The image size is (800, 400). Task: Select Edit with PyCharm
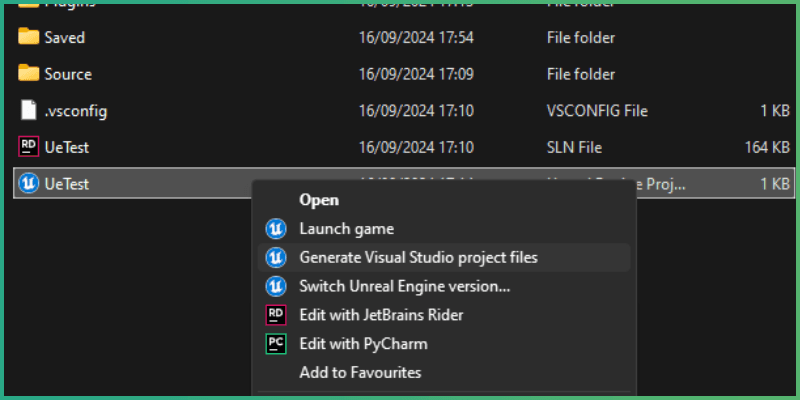[444, 344]
